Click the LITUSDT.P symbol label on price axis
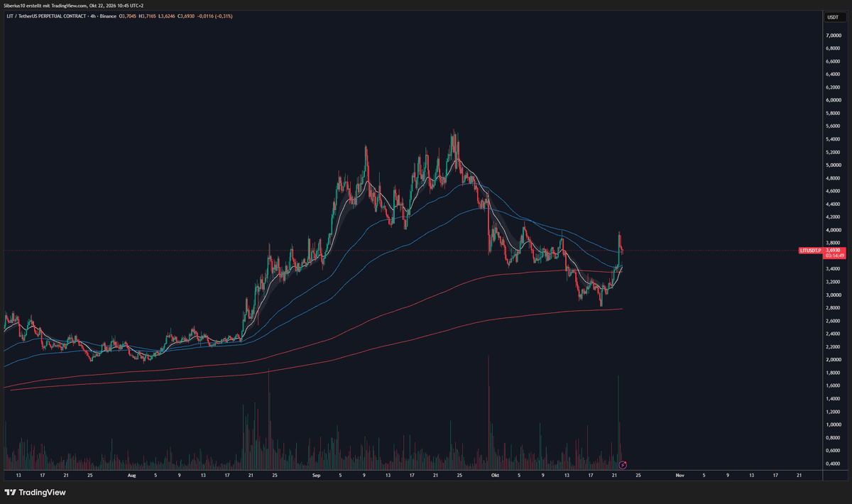The height and width of the screenshot is (504, 852). pyautogui.click(x=810, y=251)
